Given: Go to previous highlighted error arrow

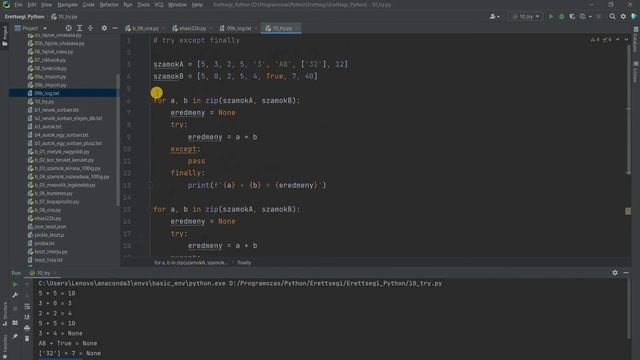Looking at the screenshot, I should (x=618, y=40).
